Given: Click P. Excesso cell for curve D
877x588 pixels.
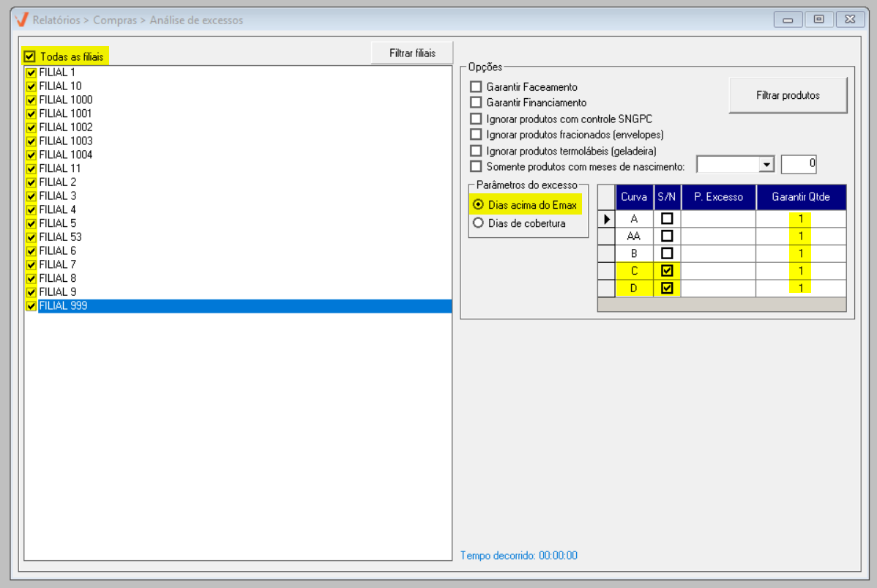Looking at the screenshot, I should pyautogui.click(x=718, y=288).
